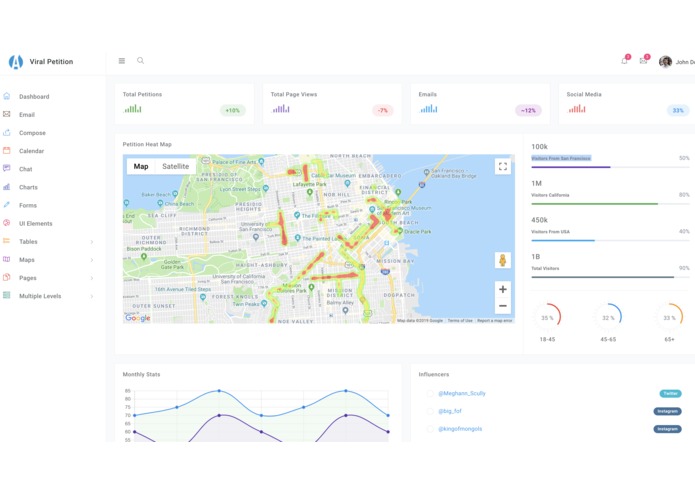Toggle fullscreen view on the heat map
The height and width of the screenshot is (494, 695).
click(503, 167)
